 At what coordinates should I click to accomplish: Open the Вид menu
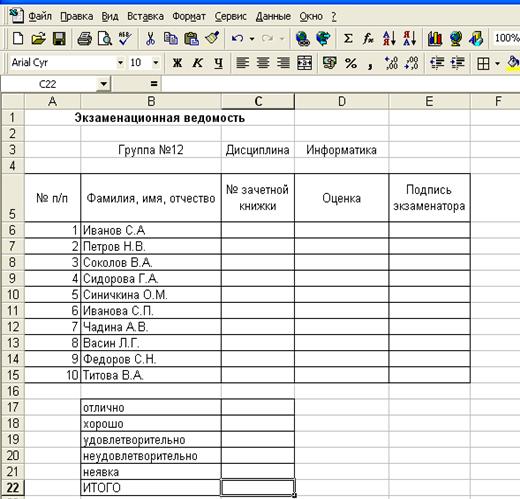click(110, 16)
